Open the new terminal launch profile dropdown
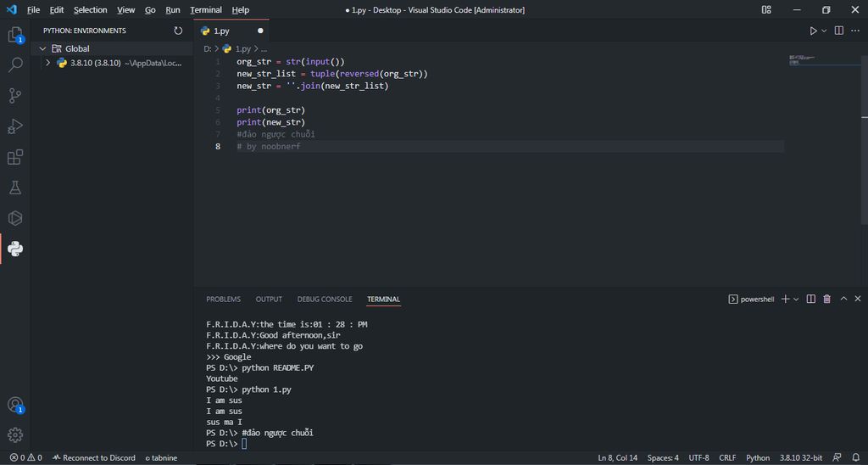Viewport: 868px width, 465px height. point(796,299)
